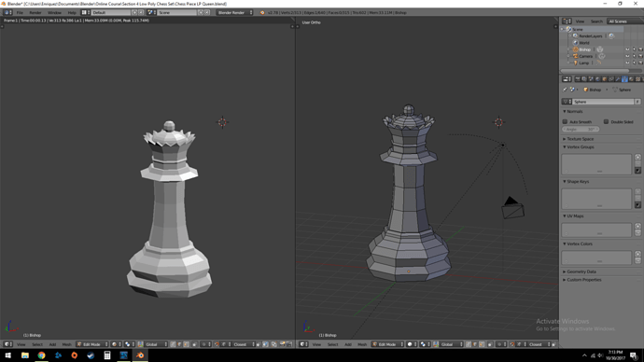
Task: Select vertex select mode in the right viewport
Action: point(468,344)
